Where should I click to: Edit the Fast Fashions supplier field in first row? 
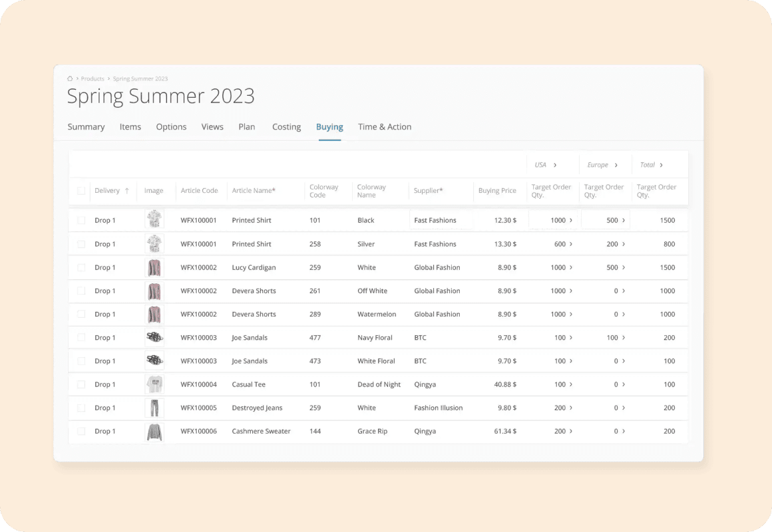(440, 220)
